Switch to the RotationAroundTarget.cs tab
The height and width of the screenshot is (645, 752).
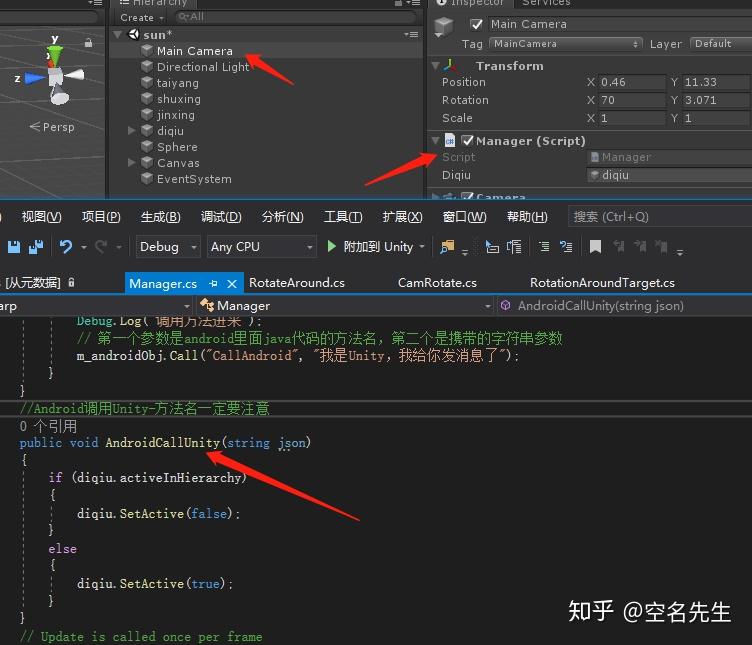(602, 283)
